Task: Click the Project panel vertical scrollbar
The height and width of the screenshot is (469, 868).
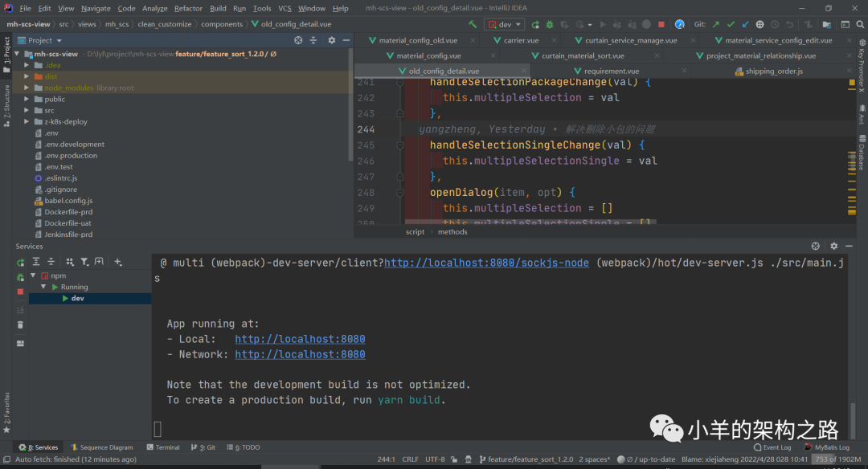Action: (x=350, y=105)
